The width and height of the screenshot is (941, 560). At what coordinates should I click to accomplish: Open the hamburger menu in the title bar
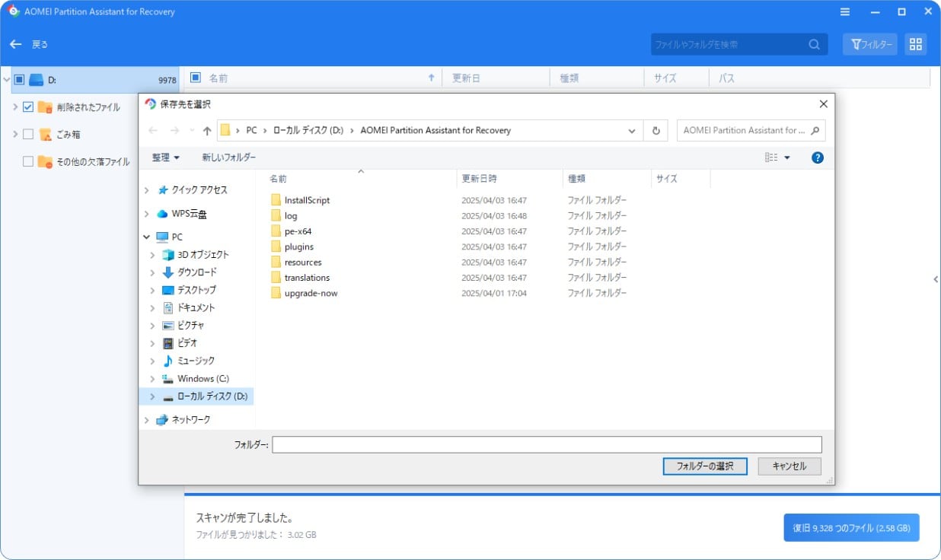tap(845, 12)
